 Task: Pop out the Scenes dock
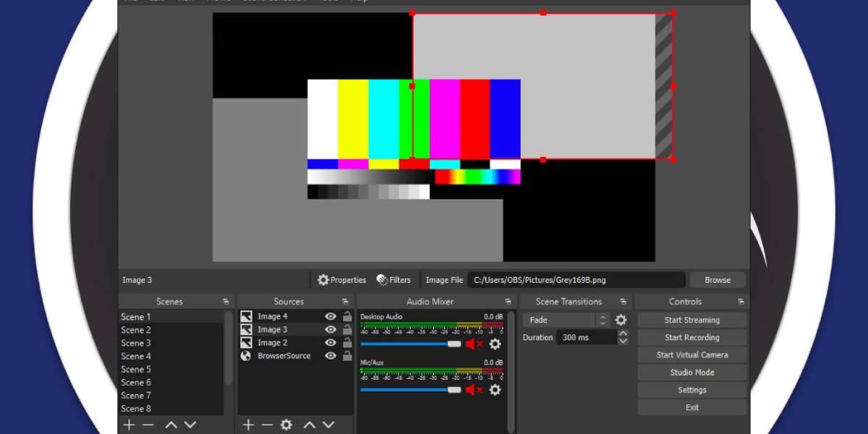[x=226, y=302]
